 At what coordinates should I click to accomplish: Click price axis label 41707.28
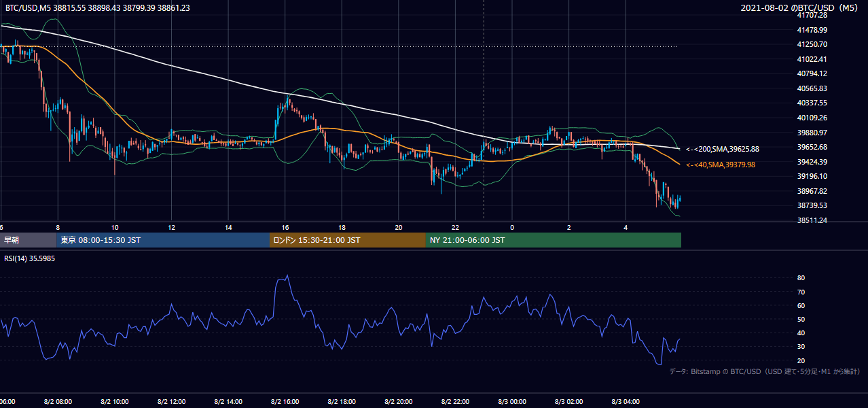812,15
